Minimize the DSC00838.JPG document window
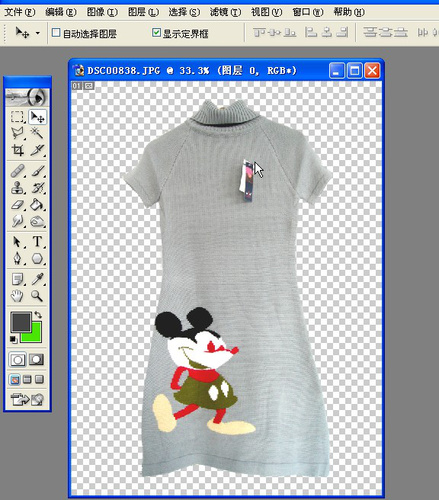Image resolution: width=439 pixels, height=500 pixels. point(337,71)
